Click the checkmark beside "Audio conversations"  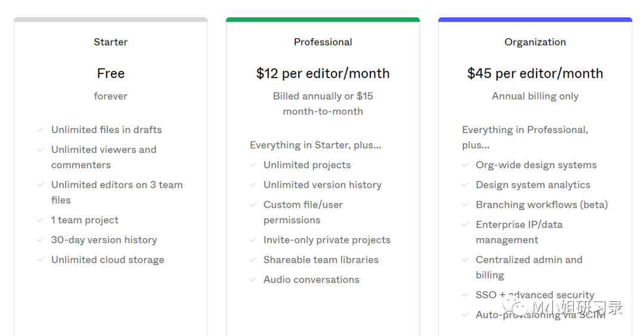point(253,279)
